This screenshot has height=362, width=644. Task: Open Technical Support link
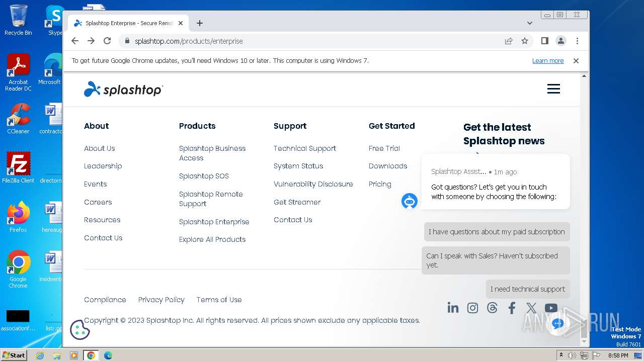click(305, 148)
